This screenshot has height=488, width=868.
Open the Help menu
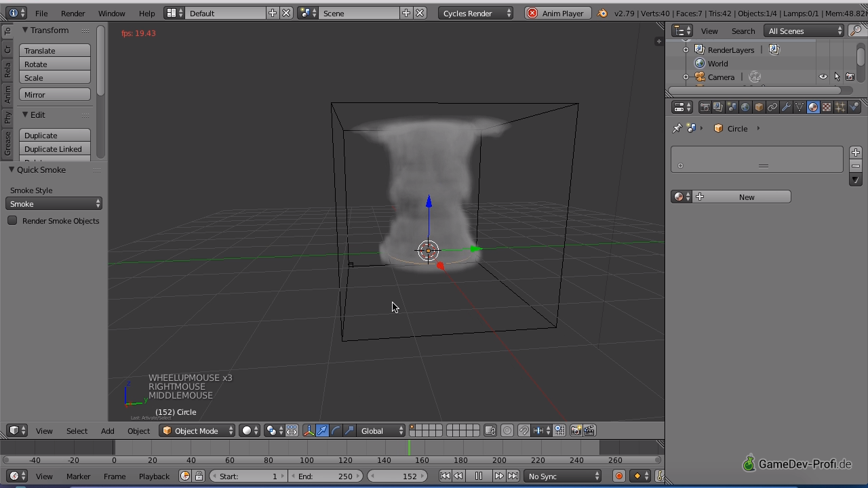pyautogui.click(x=146, y=13)
